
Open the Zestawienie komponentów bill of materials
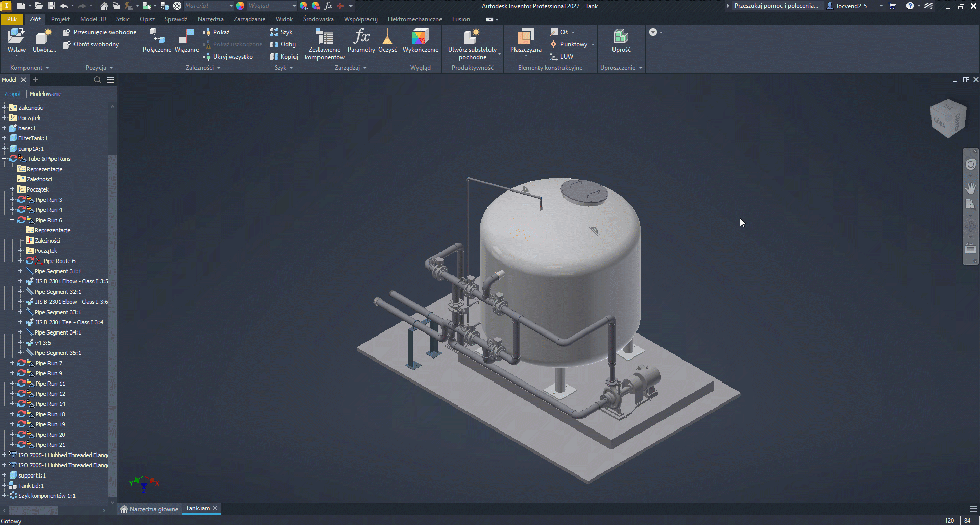(324, 37)
